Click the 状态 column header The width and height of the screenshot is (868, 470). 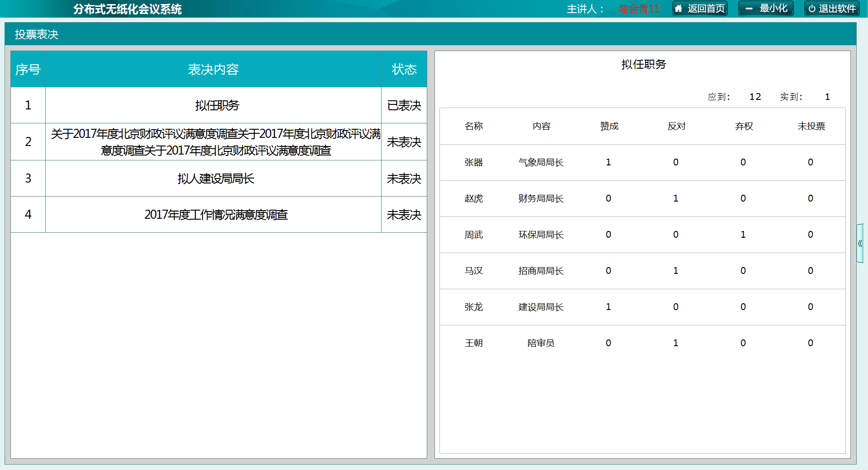point(404,70)
